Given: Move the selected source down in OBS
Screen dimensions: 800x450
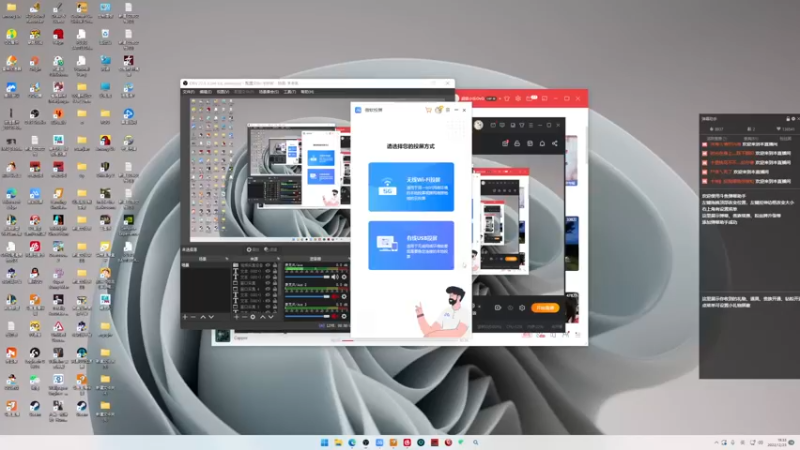Looking at the screenshot, I should (271, 317).
